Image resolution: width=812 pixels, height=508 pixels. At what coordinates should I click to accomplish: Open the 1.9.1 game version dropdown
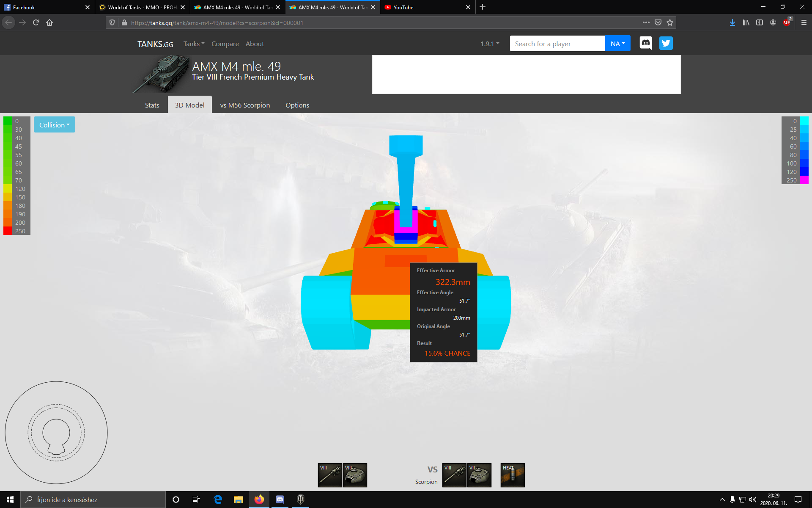tap(490, 44)
